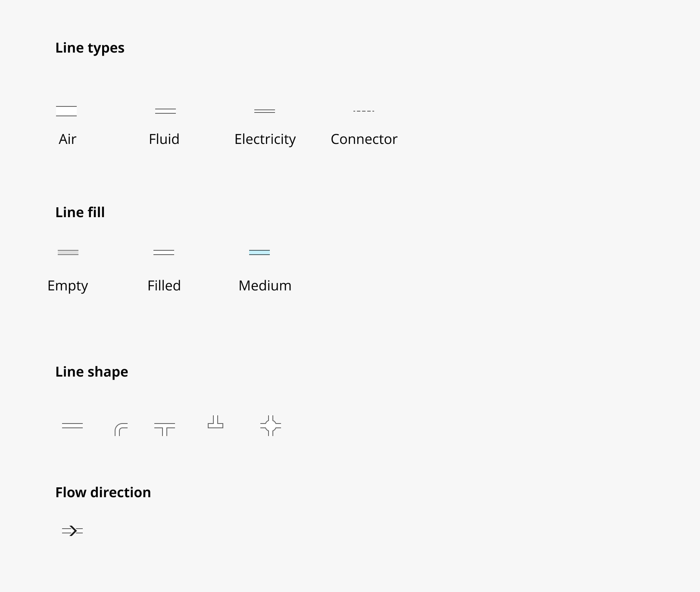Click the Medium label text
Screen dimensions: 700x592
[x=265, y=286]
